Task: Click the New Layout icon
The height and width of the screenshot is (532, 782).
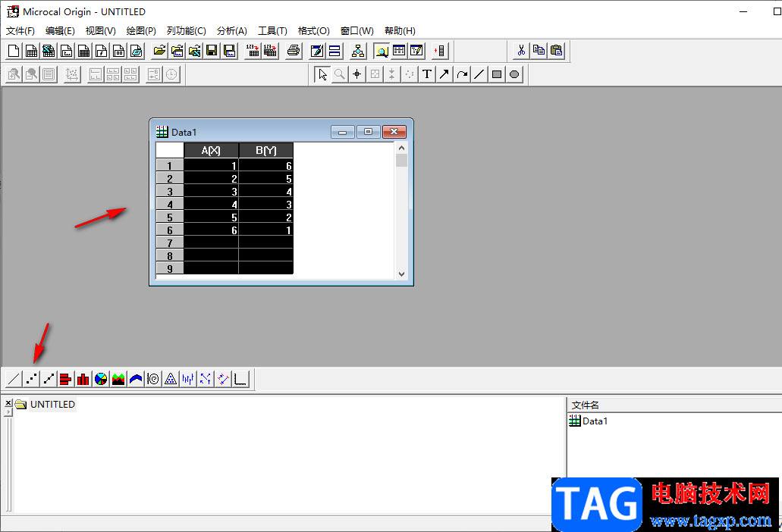Action: click(118, 51)
